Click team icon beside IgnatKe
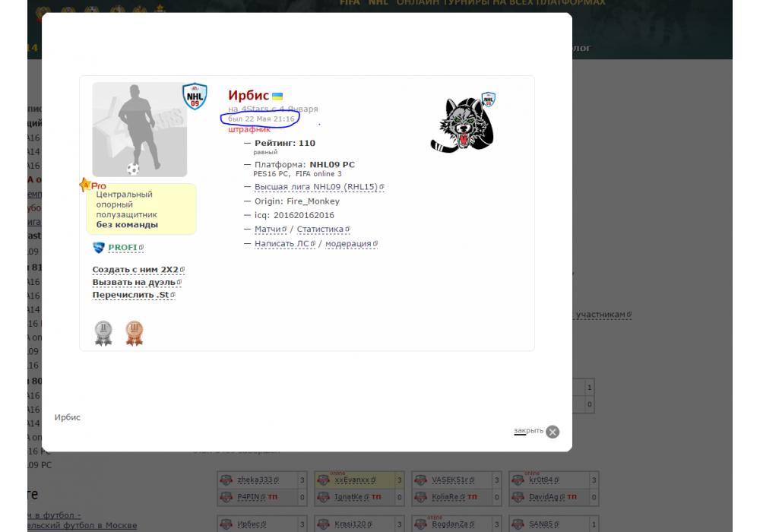 click(323, 497)
